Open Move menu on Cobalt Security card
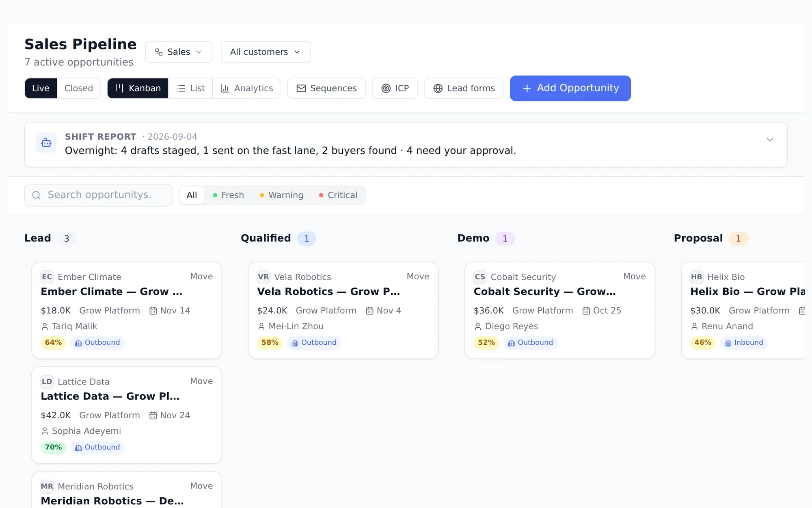Screen dimensions: 812x508 click(x=634, y=277)
